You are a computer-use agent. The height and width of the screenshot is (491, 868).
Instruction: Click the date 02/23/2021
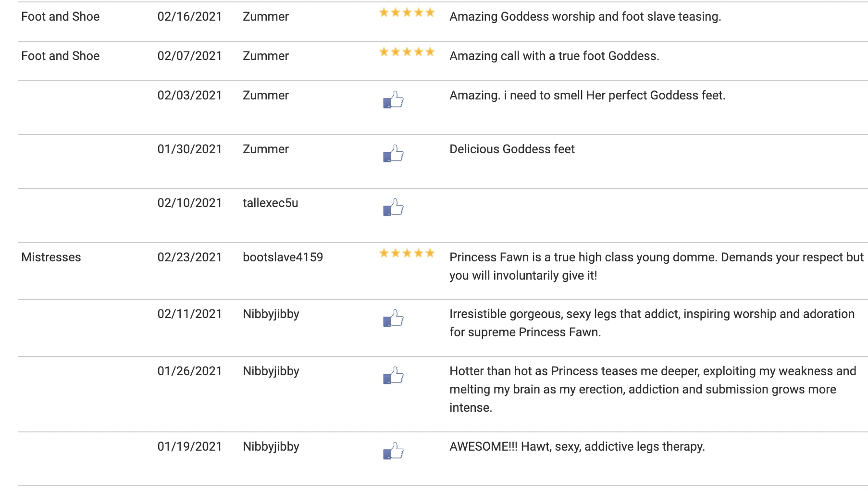[189, 258]
